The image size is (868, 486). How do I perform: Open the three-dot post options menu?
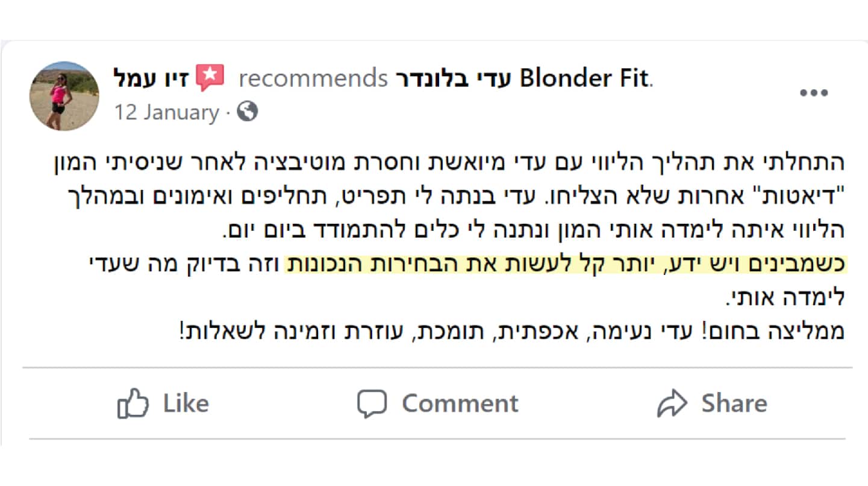point(813,93)
